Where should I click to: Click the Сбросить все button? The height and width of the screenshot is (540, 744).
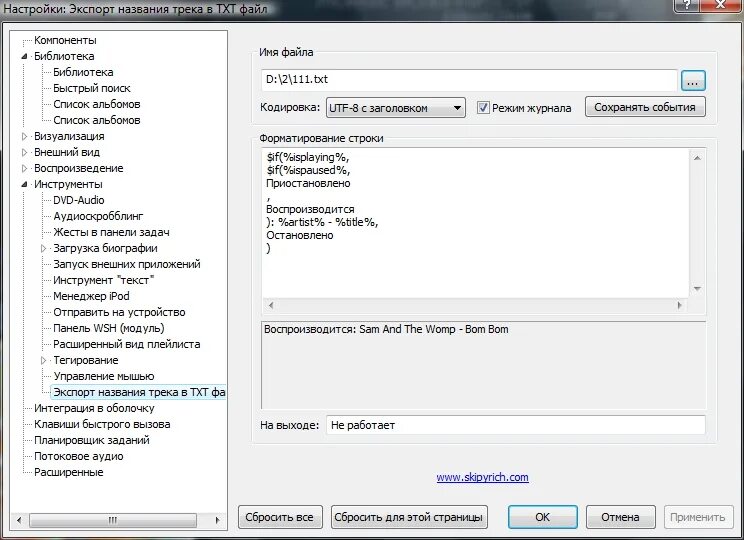279,517
